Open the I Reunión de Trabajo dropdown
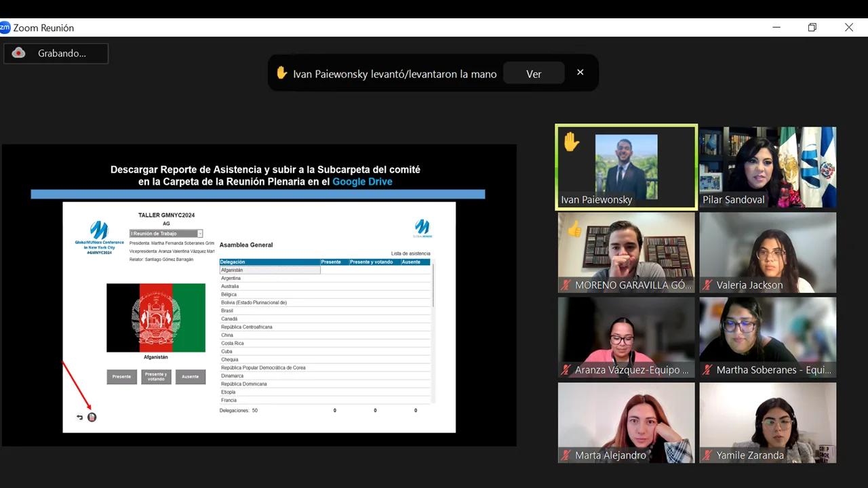868x488 pixels. click(x=199, y=234)
